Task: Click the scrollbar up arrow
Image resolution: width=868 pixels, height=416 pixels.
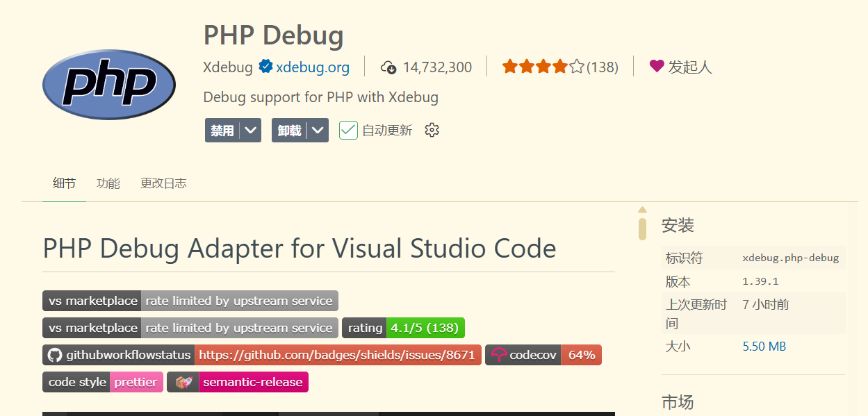Action: tap(643, 210)
